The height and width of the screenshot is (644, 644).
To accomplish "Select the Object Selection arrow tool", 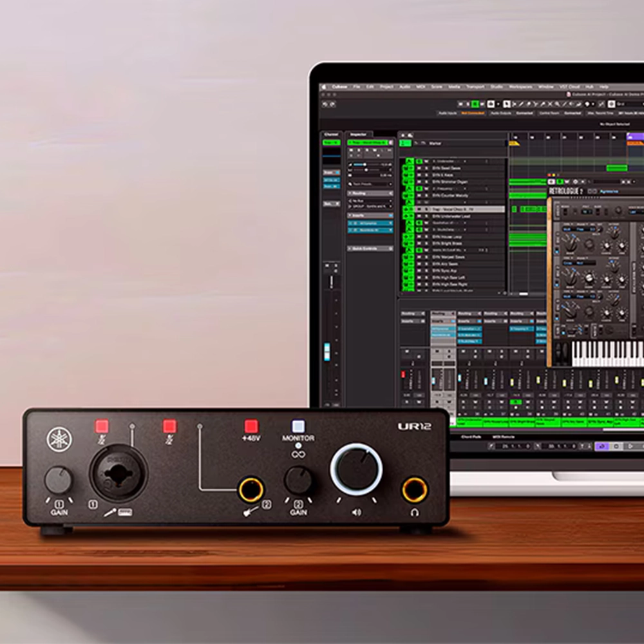I will click(x=506, y=104).
